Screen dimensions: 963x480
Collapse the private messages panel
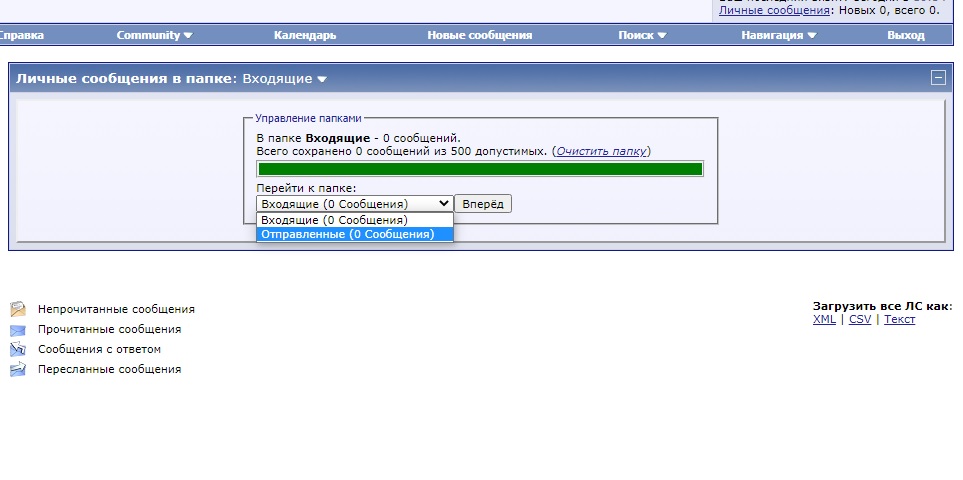(x=937, y=78)
